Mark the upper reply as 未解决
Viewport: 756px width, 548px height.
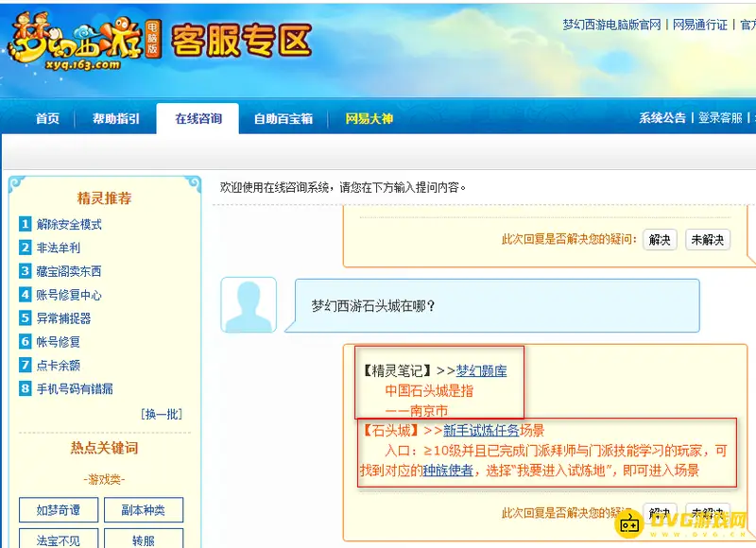pos(707,240)
